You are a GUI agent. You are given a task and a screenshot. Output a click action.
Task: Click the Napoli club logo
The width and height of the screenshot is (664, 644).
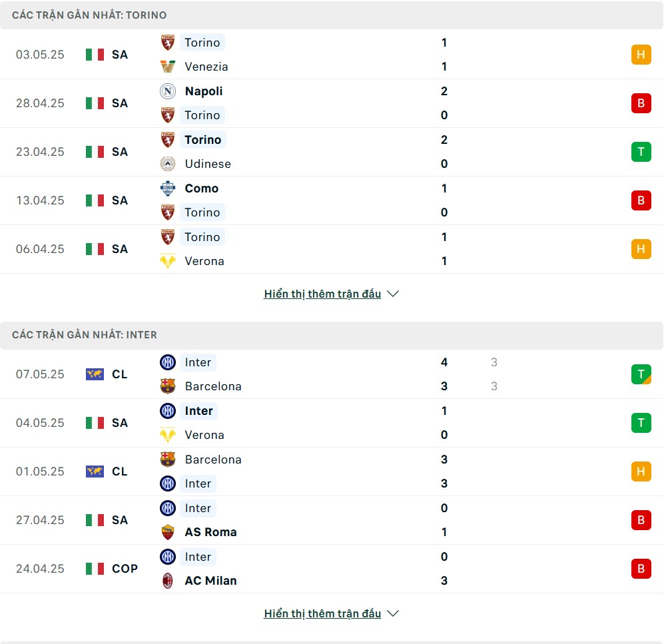click(x=168, y=91)
